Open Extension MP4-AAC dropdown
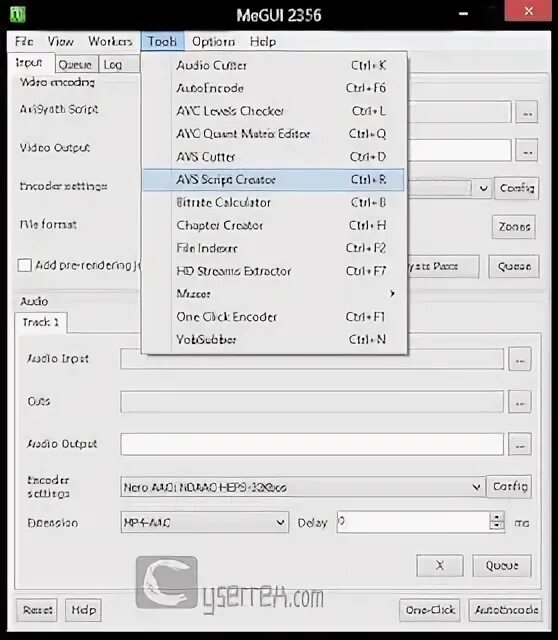 tap(205, 522)
